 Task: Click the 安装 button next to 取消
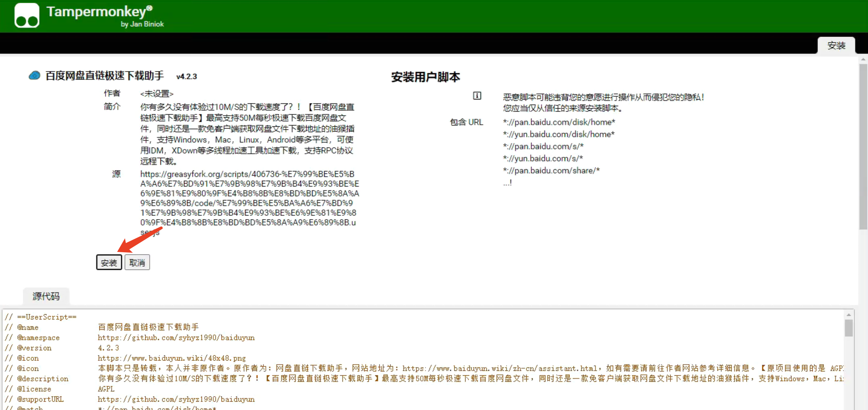point(109,262)
